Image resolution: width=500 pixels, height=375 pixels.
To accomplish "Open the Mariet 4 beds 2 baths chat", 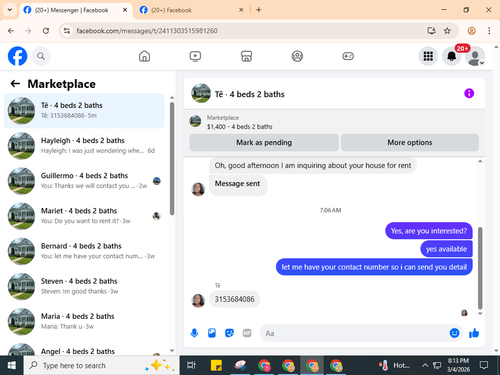I will click(84, 216).
